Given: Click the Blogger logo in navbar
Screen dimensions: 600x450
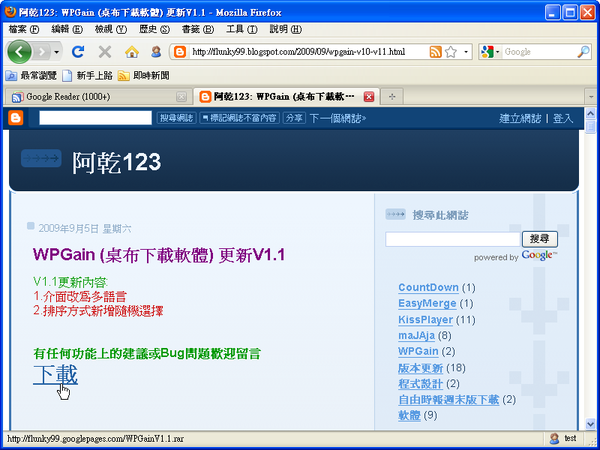Looking at the screenshot, I should [16, 118].
